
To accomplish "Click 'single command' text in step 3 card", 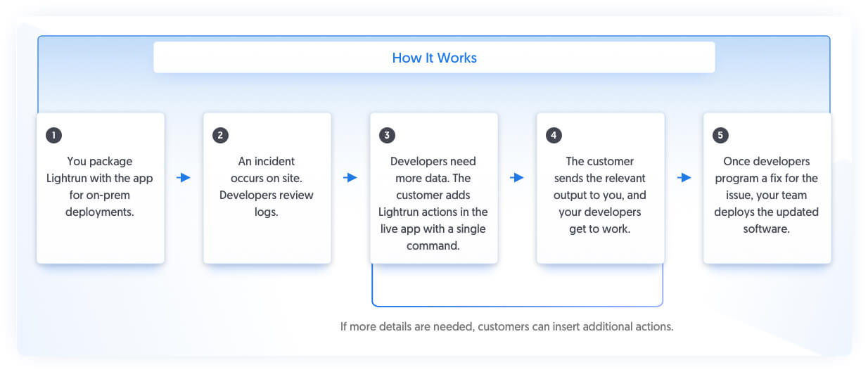I will (435, 237).
